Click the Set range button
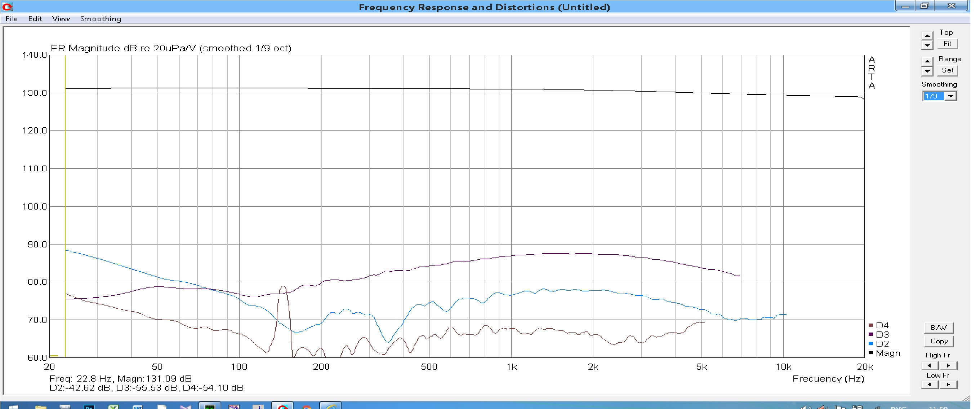 [947, 70]
